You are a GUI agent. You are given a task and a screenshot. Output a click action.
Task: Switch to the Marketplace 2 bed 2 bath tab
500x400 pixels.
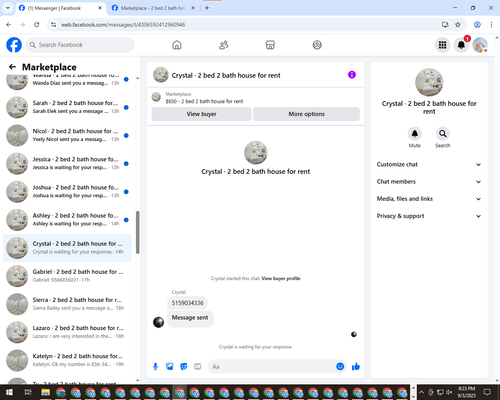point(152,8)
